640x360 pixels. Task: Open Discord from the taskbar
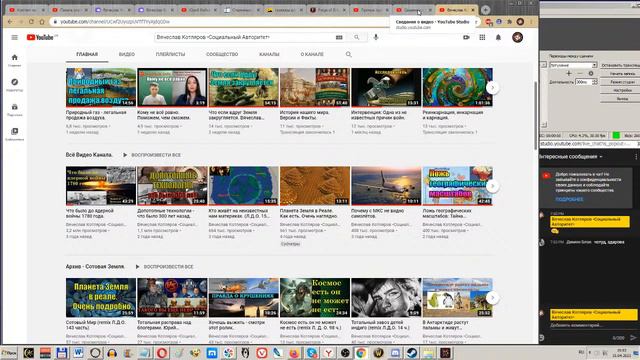point(395,353)
